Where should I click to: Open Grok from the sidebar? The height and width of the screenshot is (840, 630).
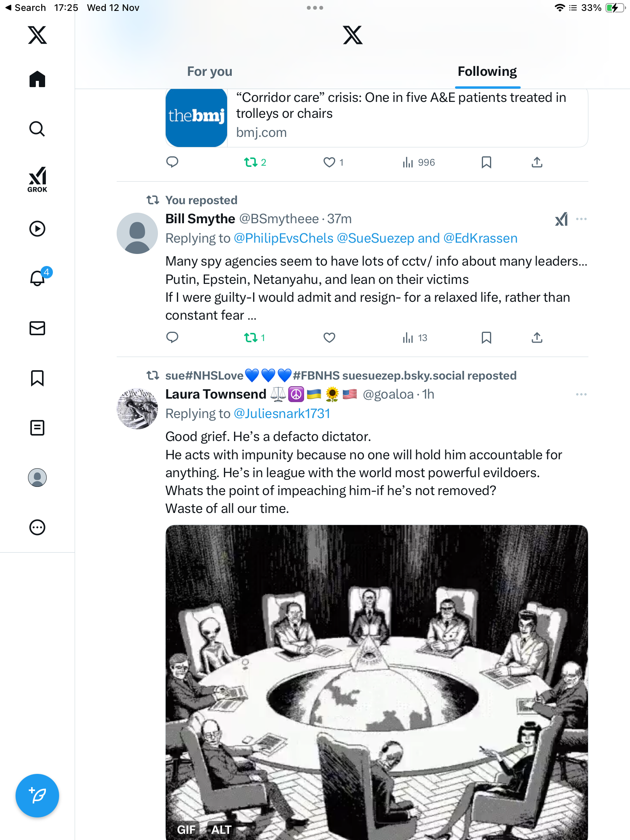click(37, 179)
